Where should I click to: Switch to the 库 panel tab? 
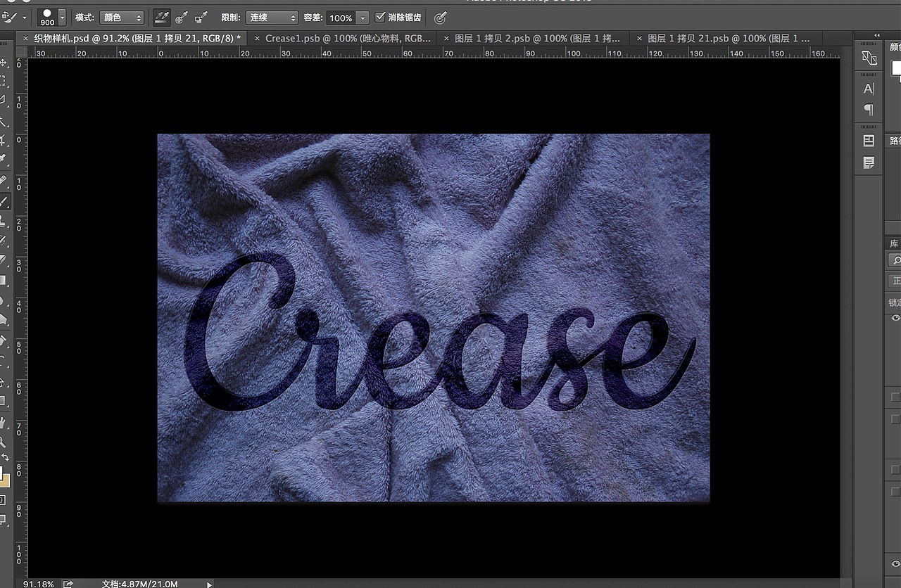coord(894,243)
